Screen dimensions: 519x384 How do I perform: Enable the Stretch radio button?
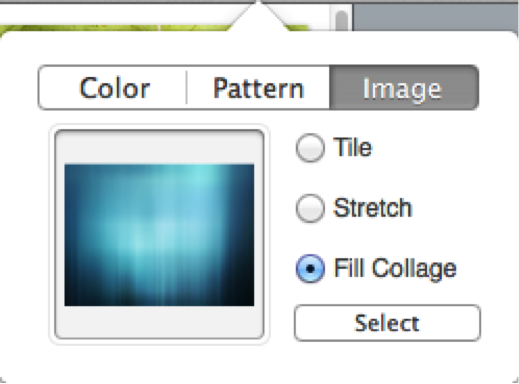tap(310, 208)
